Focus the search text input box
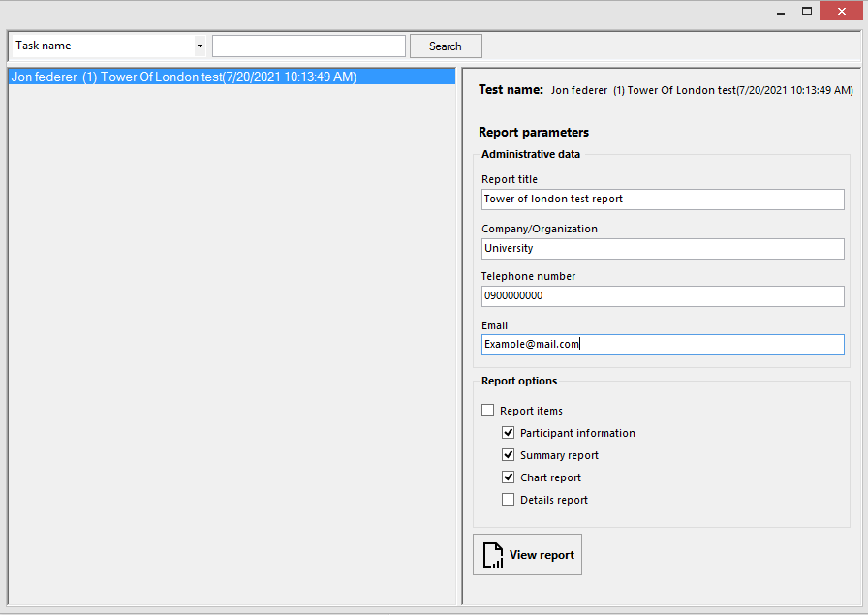This screenshot has width=868, height=615. click(309, 46)
